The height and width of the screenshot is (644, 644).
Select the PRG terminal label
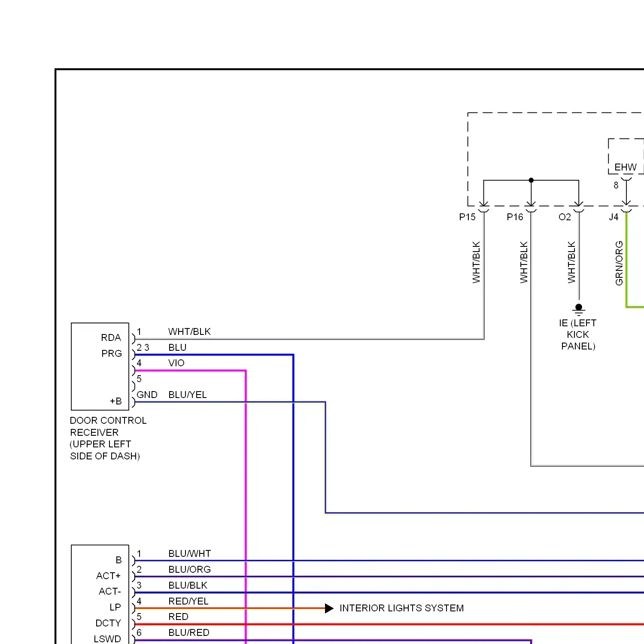point(112,353)
